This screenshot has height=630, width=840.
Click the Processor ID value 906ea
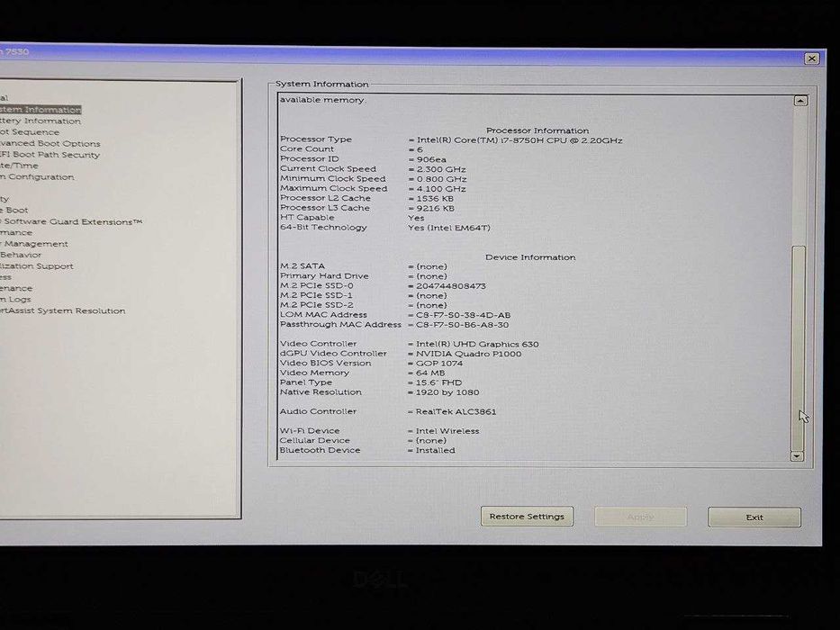tap(430, 159)
